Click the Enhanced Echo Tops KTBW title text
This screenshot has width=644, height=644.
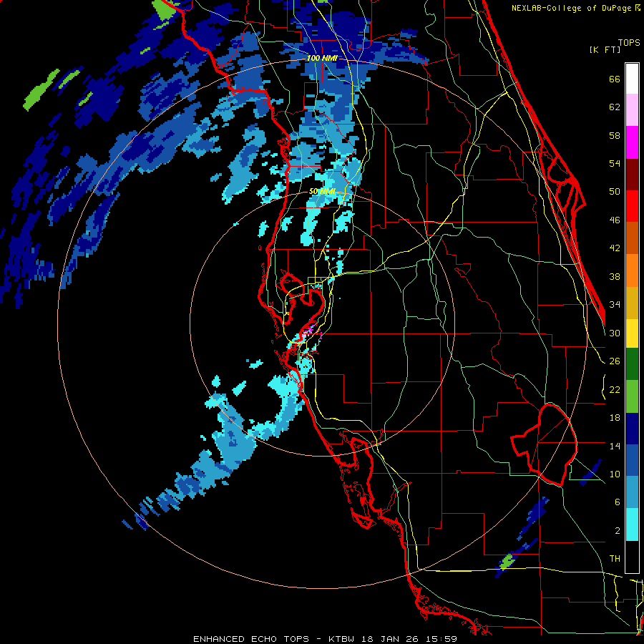pos(326,639)
